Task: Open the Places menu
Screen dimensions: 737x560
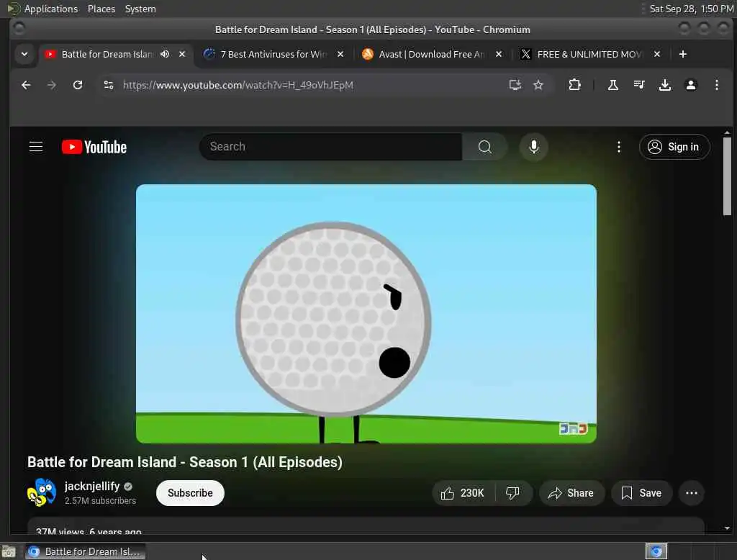Action: coord(101,9)
